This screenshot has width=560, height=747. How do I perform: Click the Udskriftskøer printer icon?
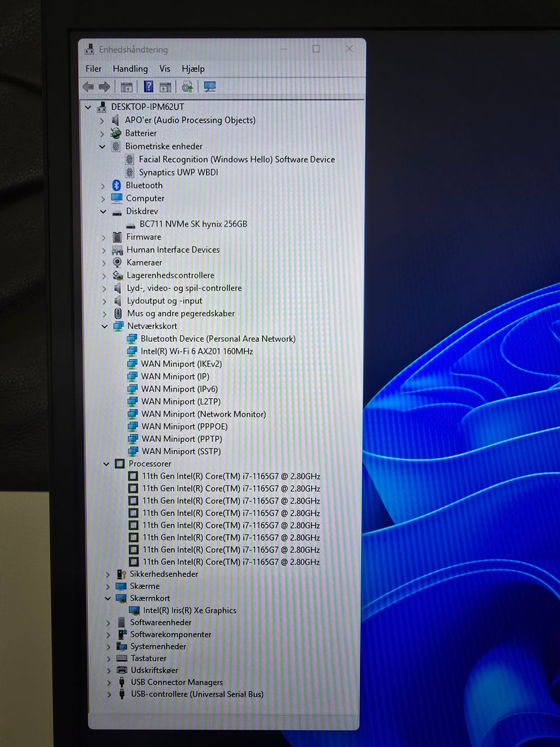point(122,670)
